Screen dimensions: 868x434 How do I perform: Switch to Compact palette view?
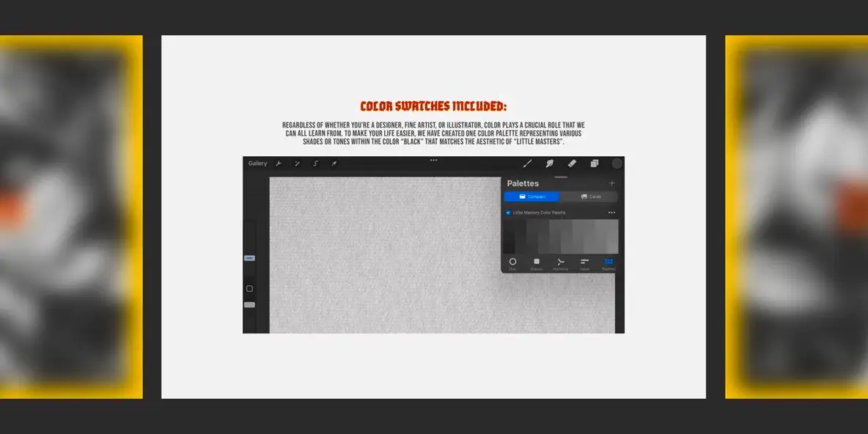click(534, 196)
